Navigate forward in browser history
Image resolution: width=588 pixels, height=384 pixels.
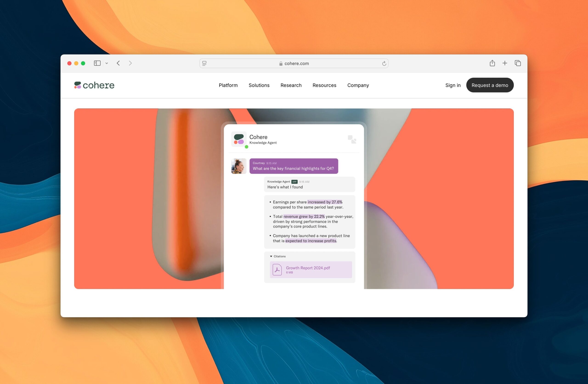click(x=130, y=63)
